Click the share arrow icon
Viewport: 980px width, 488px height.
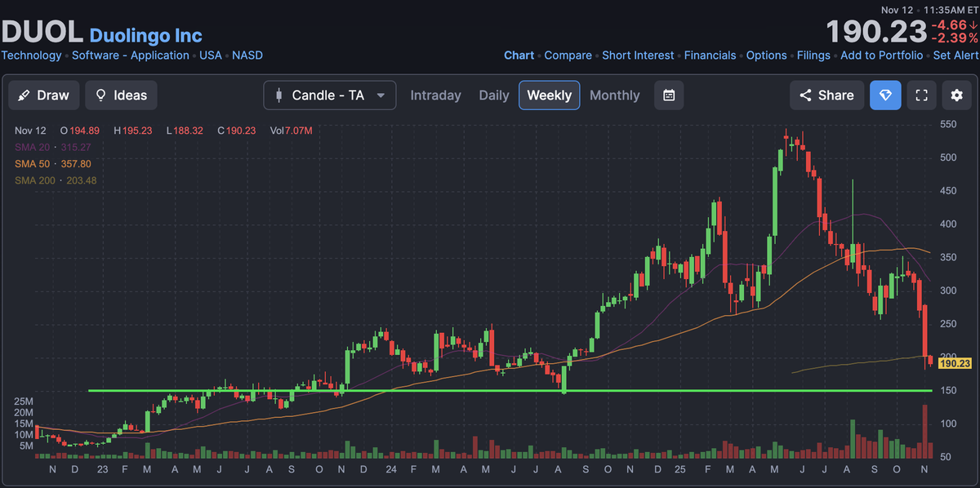tap(805, 95)
